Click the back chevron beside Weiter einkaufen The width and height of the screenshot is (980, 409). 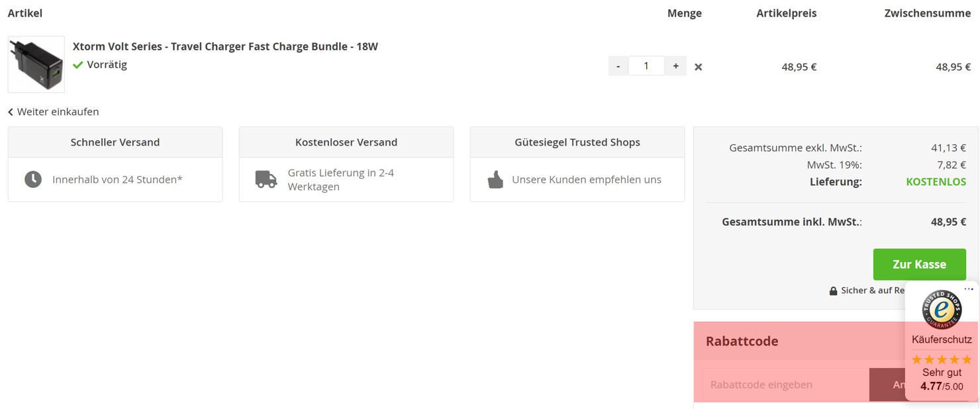[11, 112]
